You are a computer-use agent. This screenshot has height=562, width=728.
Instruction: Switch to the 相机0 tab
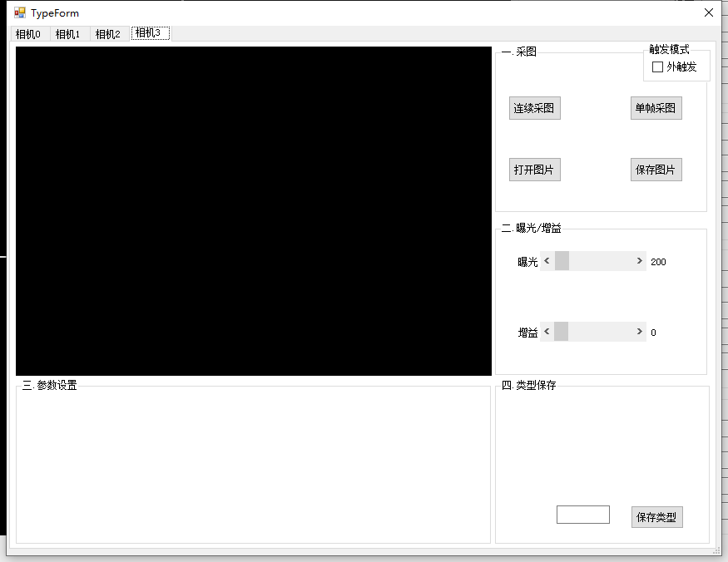point(30,34)
